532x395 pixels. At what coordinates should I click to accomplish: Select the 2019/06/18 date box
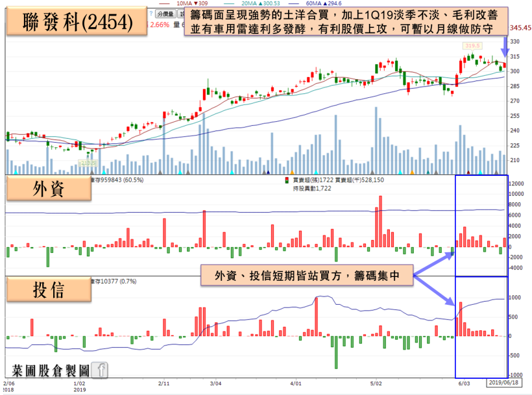tap(505, 383)
